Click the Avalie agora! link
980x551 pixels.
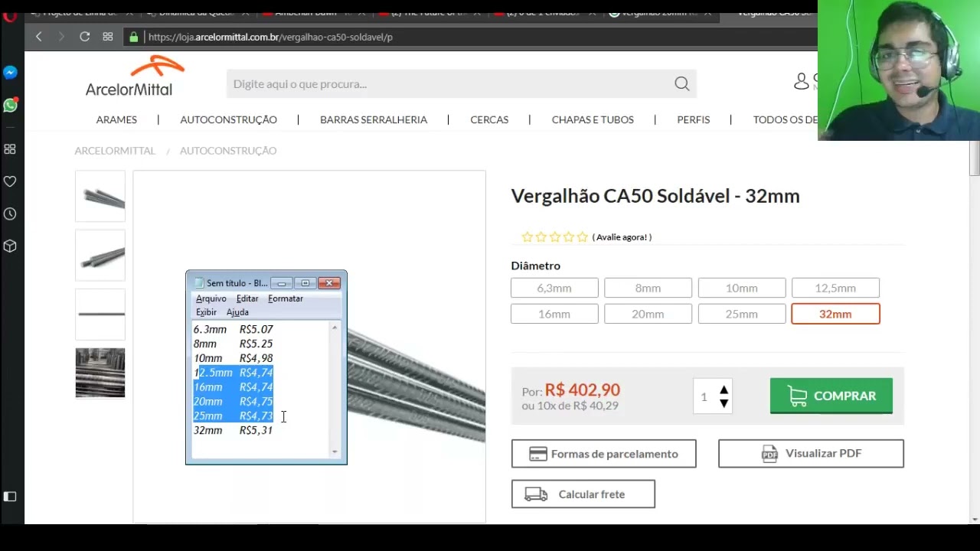click(622, 237)
